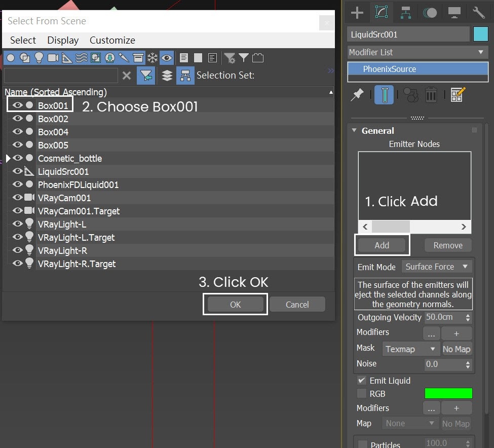Hide Box001 using its eye icon
Viewport: 494px width, 448px height.
pyautogui.click(x=18, y=105)
